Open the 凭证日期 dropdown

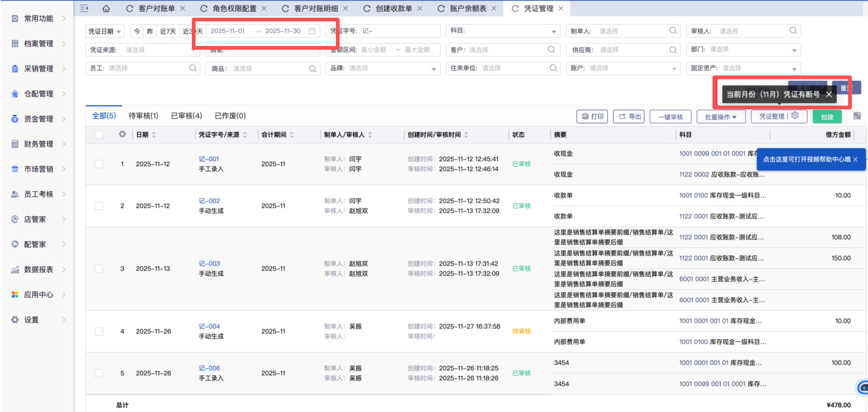click(x=105, y=31)
